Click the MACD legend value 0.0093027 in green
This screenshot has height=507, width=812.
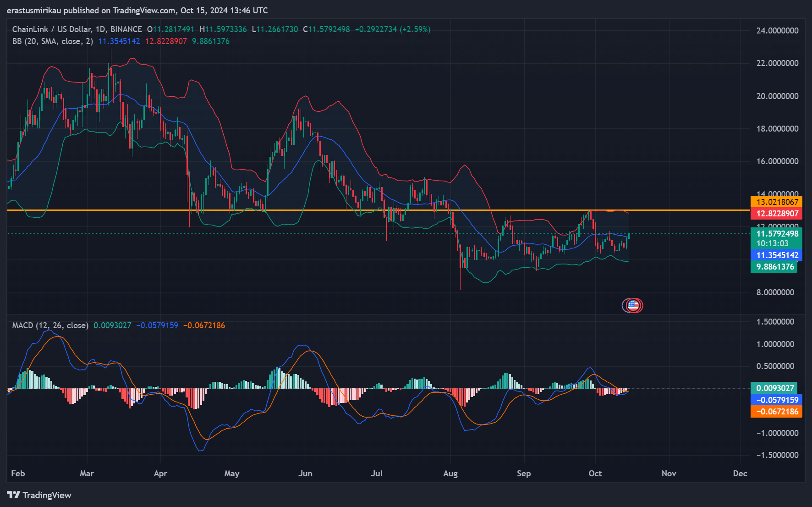[x=112, y=325]
